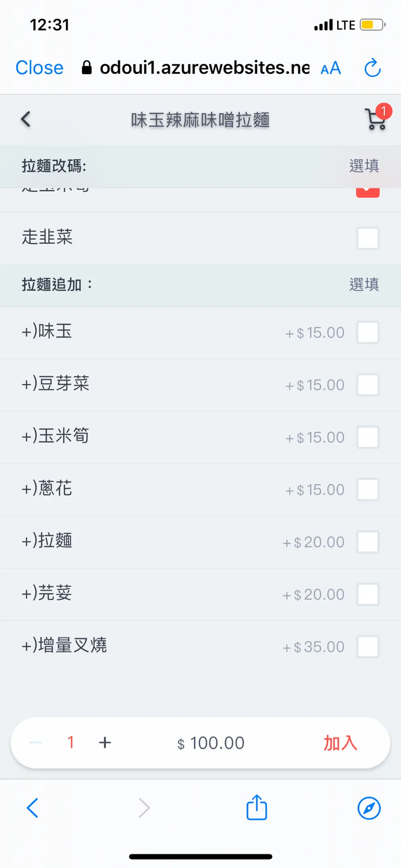Check the +)增量叉燒 extra pork option
This screenshot has width=401, height=868.
point(368,647)
